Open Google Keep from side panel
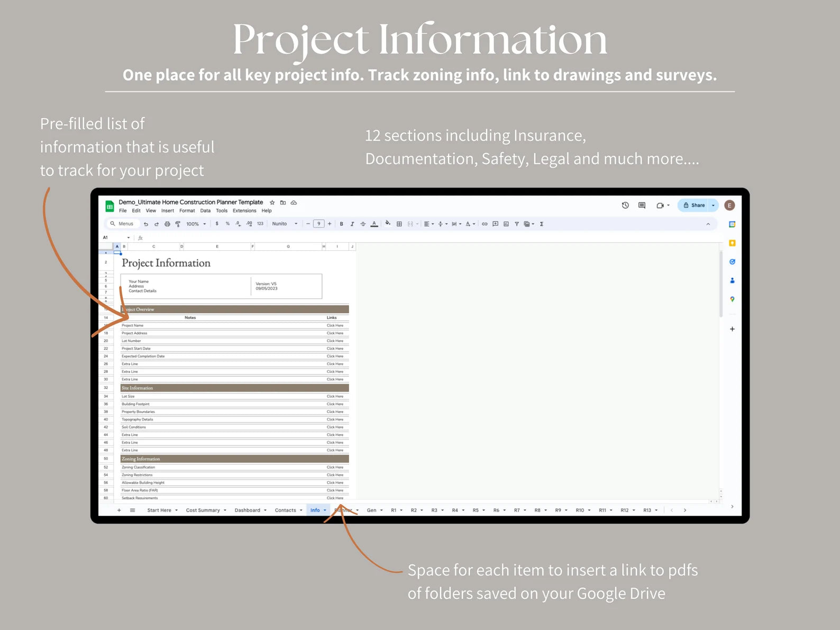Screen dimensions: 840x630 [x=732, y=243]
